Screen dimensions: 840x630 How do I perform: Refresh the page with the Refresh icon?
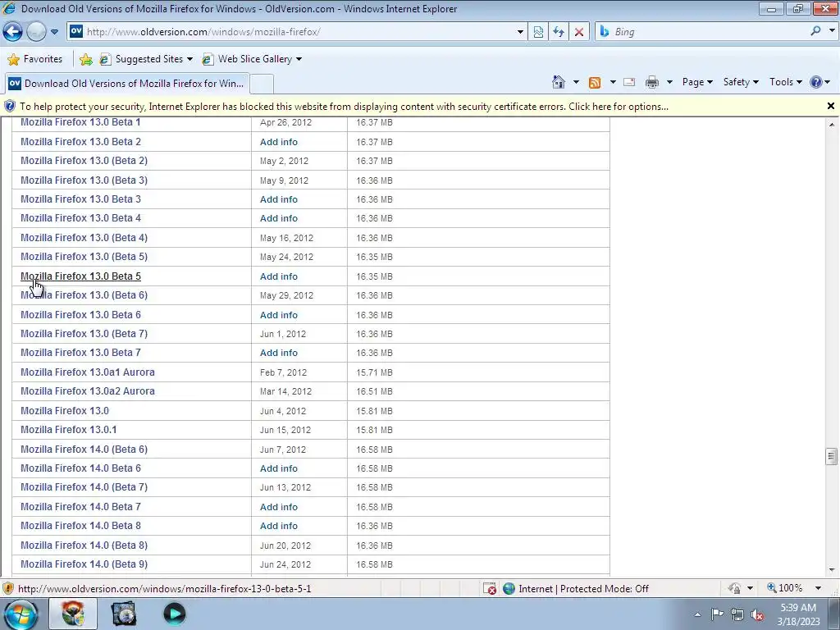click(x=559, y=32)
